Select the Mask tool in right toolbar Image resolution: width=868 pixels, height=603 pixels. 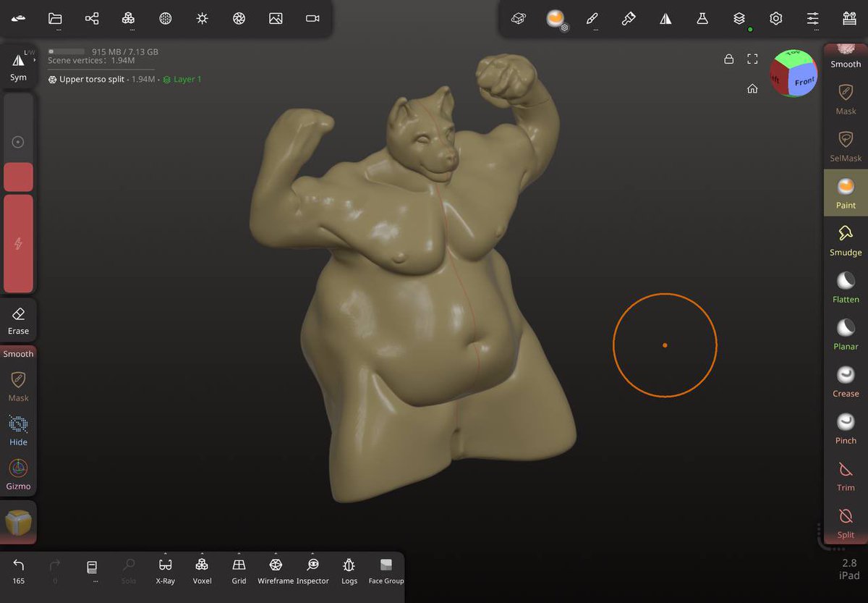(x=846, y=99)
